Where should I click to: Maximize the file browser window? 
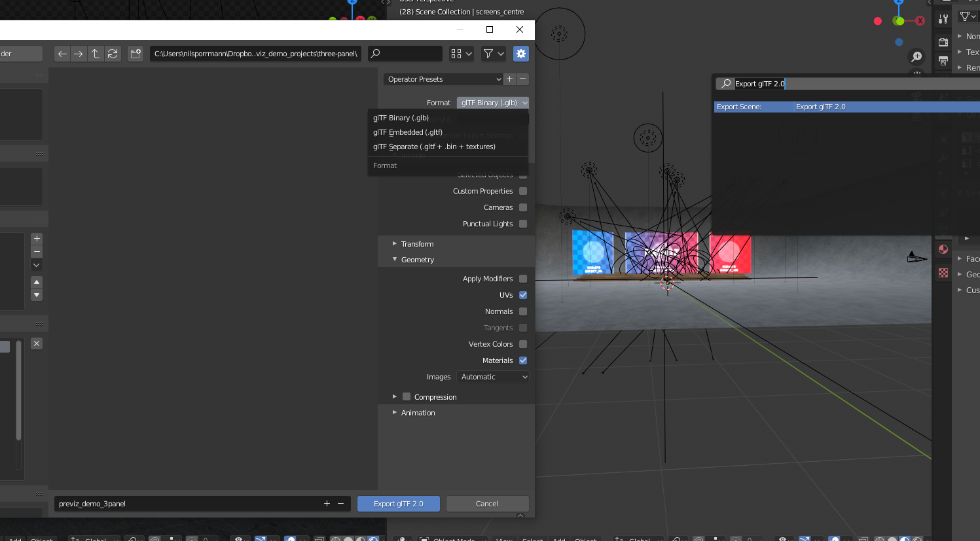(490, 29)
